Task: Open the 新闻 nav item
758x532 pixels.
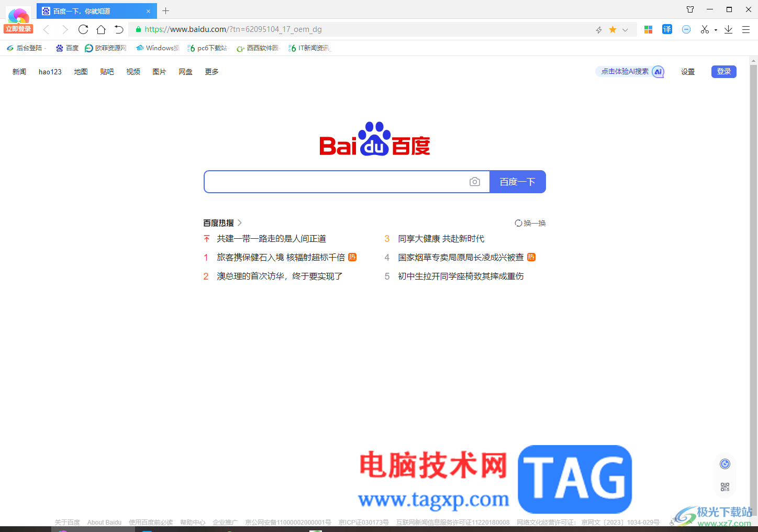Action: 19,72
